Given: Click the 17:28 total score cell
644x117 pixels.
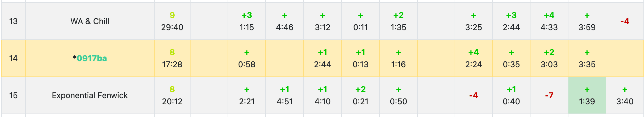Looking at the screenshot, I should pos(172,58).
